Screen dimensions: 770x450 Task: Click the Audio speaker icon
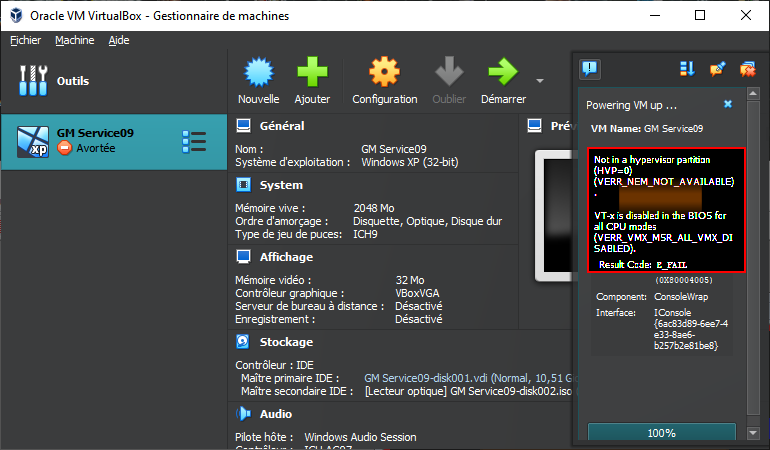[244, 414]
